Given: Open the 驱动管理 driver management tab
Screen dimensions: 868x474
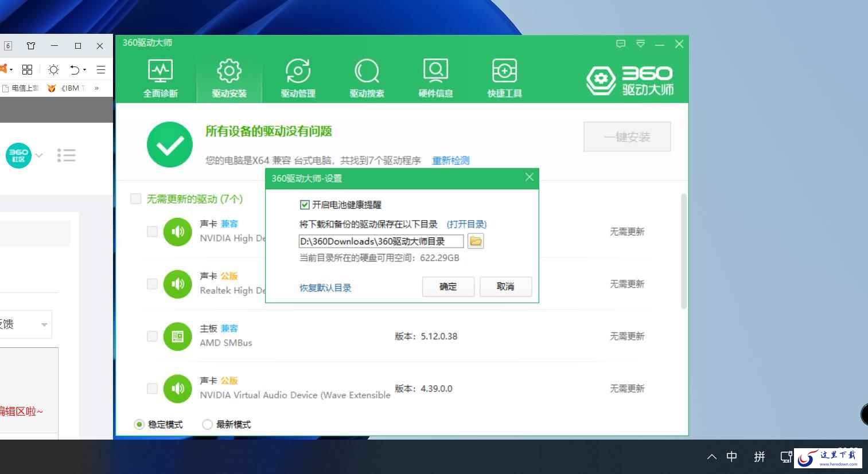Looking at the screenshot, I should [x=298, y=78].
